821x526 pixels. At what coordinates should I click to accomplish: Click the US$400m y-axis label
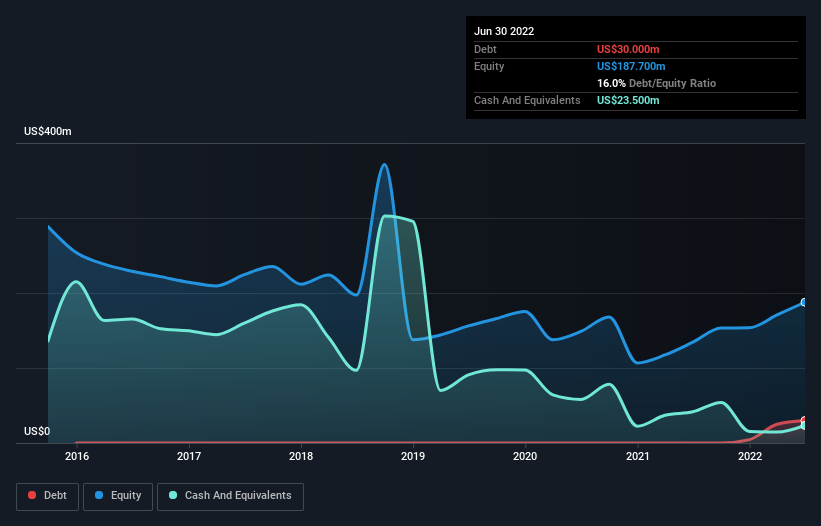coord(48,131)
